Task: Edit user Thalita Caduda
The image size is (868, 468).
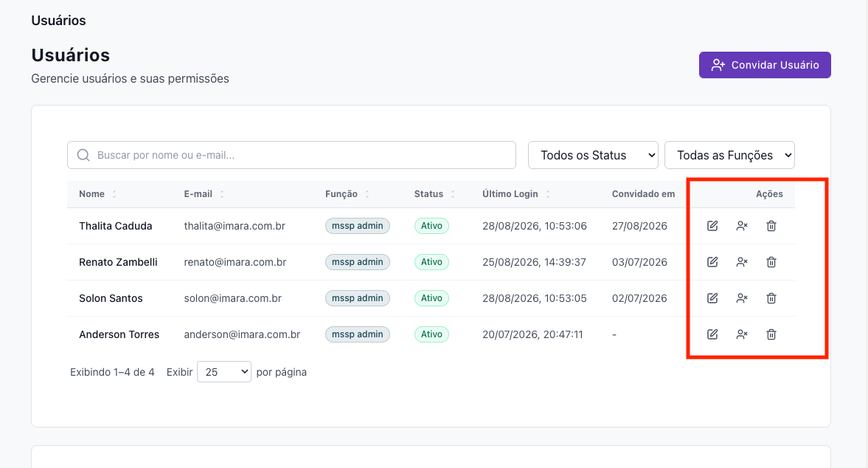Action: (712, 226)
